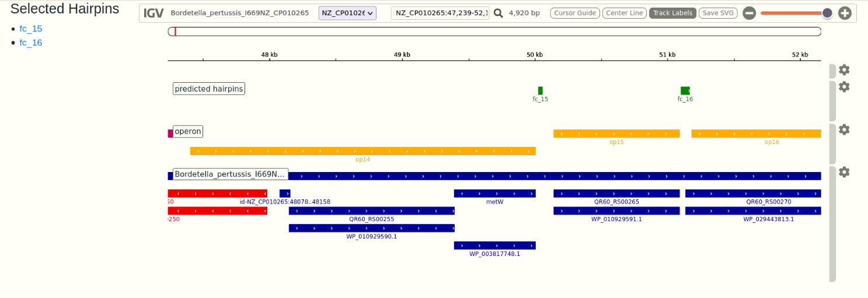868x298 pixels.
Task: Click the IGV logo
Action: (154, 13)
